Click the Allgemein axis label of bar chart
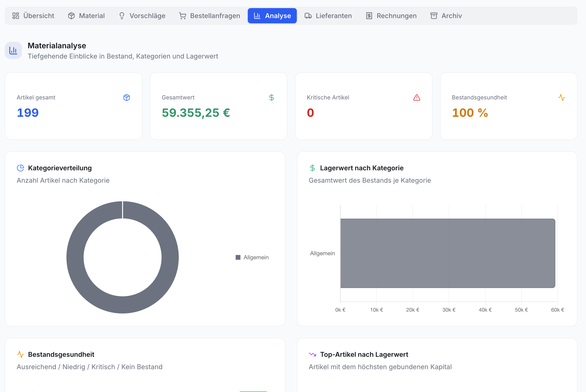Image resolution: width=586 pixels, height=392 pixels. [322, 253]
